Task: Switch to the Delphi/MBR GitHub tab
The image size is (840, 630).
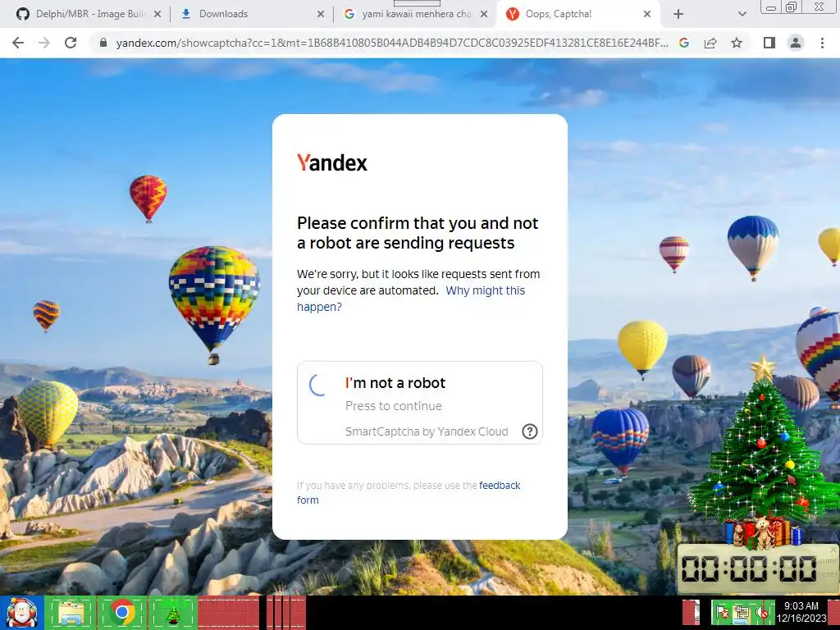Action: click(90, 14)
